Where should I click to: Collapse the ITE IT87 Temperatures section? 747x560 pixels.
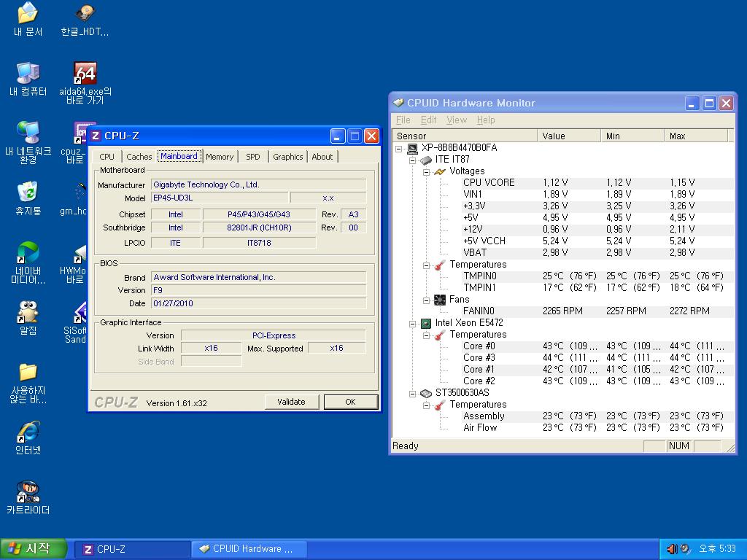coord(426,265)
